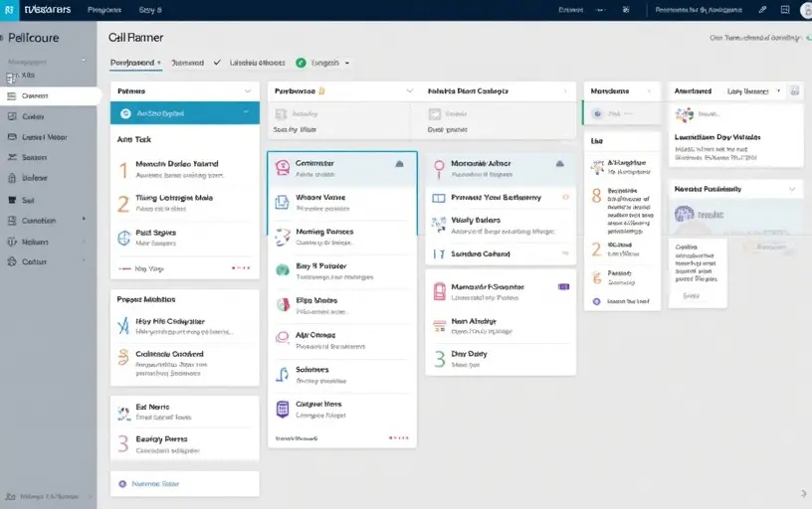Click the icon button right of 'Lapy Ihenoer'

click(x=794, y=91)
